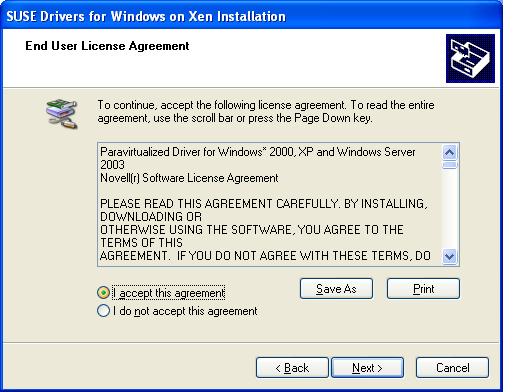
Task: Go back with the Back button
Action: pos(292,368)
